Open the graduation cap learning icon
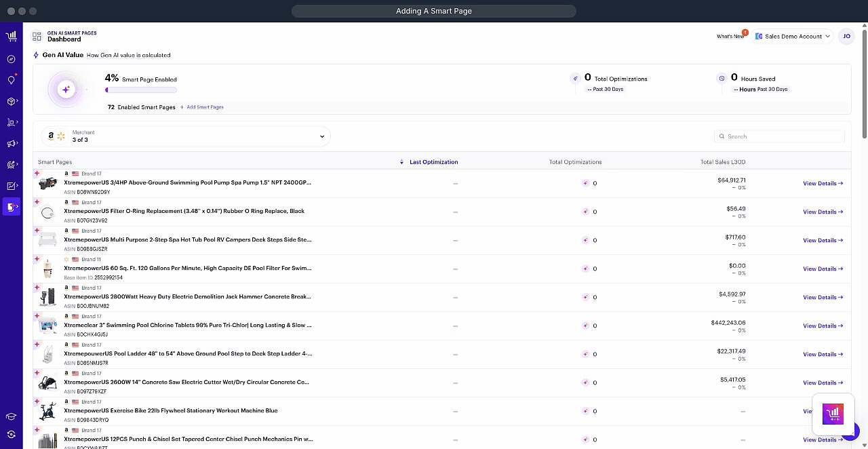This screenshot has width=868, height=449. click(11, 416)
